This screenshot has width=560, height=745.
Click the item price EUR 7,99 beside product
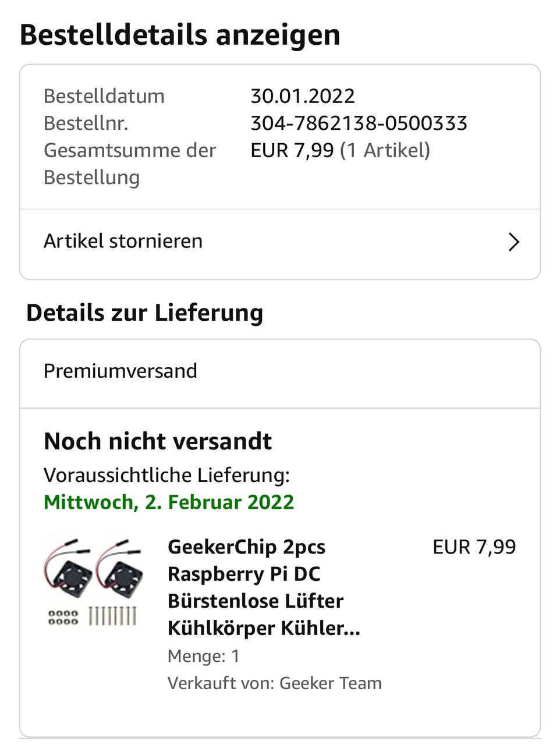click(x=474, y=547)
